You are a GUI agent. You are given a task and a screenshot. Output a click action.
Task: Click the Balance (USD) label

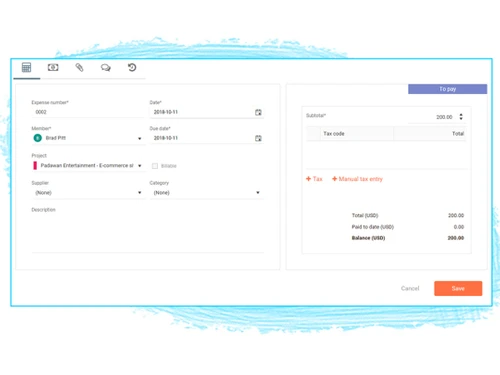click(x=368, y=238)
